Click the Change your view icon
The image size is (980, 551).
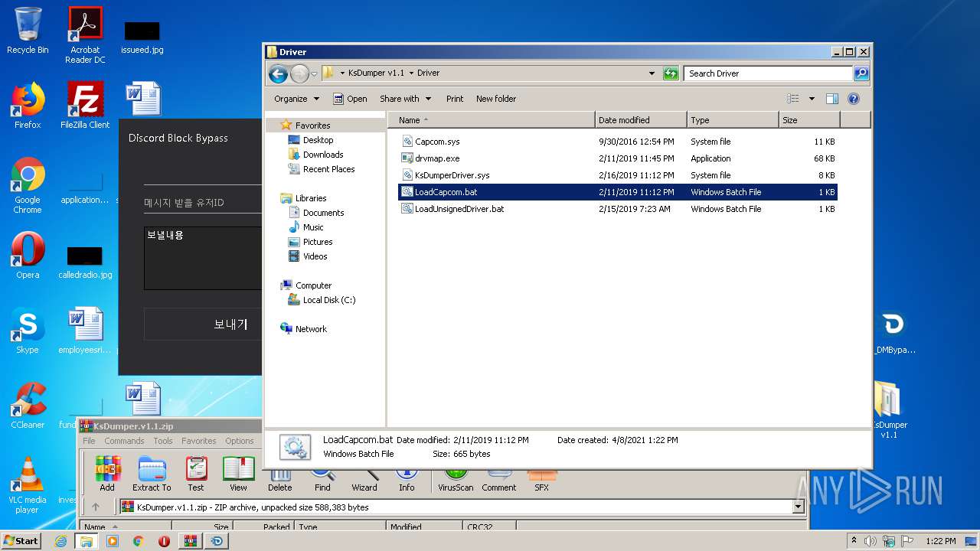coord(793,99)
